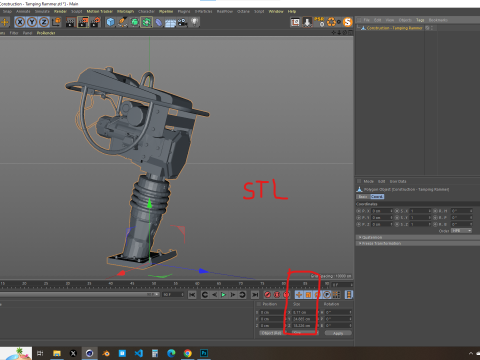
Task: Open File Explorer from taskbar
Action: [57, 353]
